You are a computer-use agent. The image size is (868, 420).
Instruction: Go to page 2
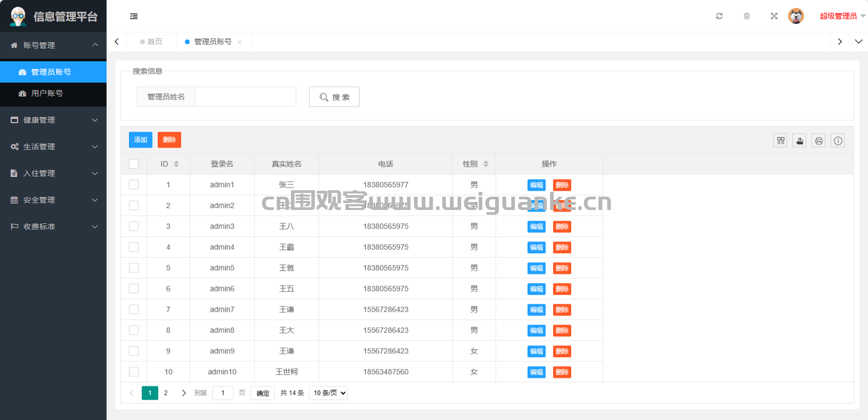166,393
